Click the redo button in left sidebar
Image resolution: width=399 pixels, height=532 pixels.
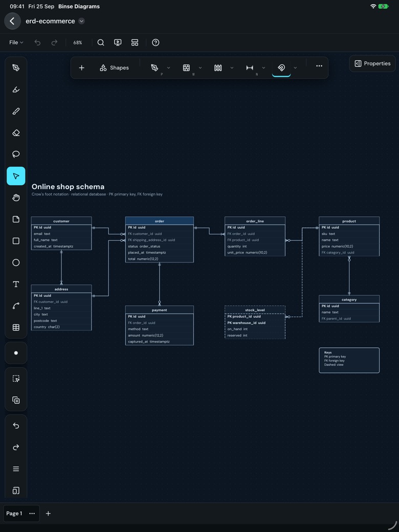click(16, 448)
